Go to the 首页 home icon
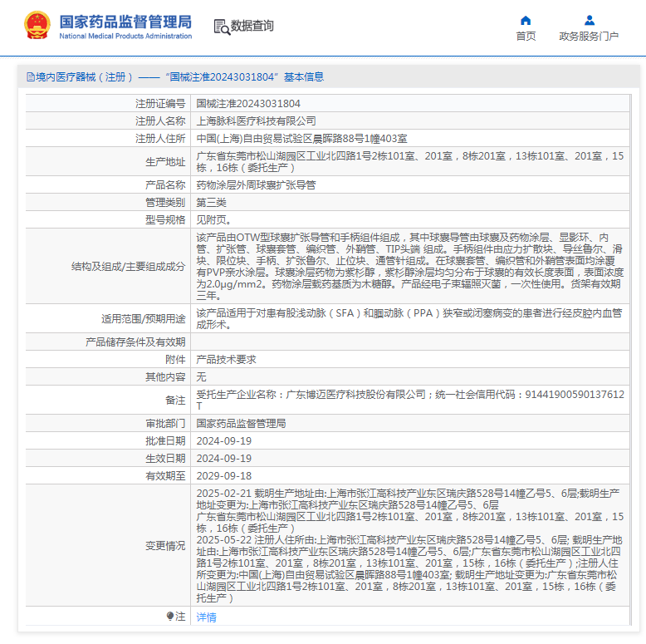Image resolution: width=646 pixels, height=644 pixels. (526, 21)
